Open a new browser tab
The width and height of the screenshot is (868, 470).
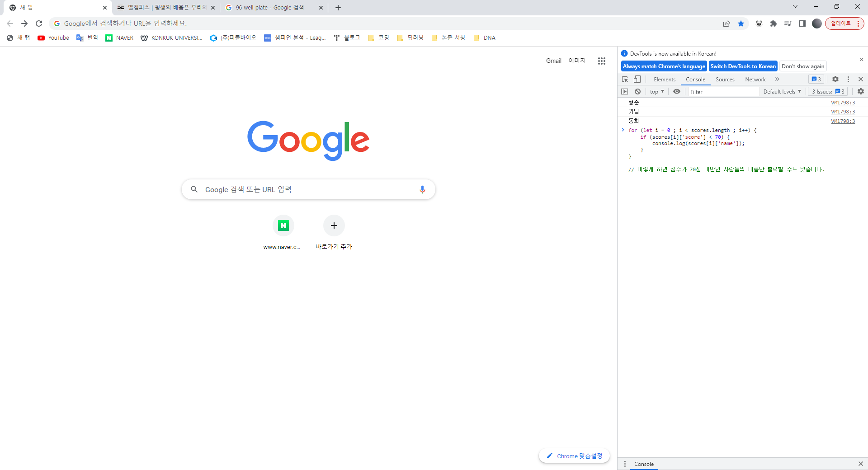click(338, 8)
